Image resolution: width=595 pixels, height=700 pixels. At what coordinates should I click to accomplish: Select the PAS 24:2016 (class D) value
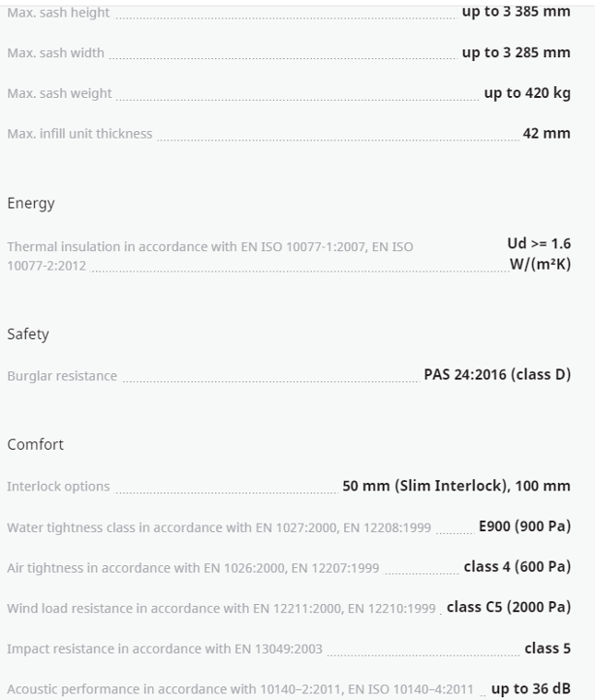(x=497, y=374)
